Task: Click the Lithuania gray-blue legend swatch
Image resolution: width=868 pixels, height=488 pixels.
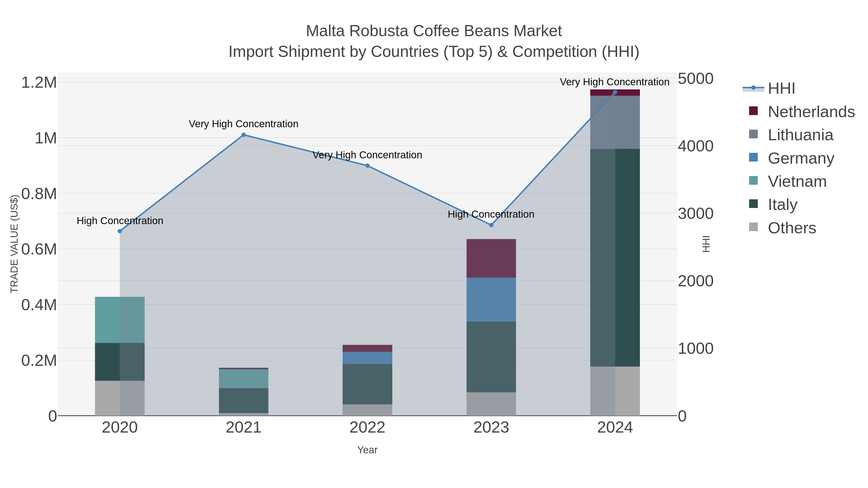Action: tap(753, 134)
